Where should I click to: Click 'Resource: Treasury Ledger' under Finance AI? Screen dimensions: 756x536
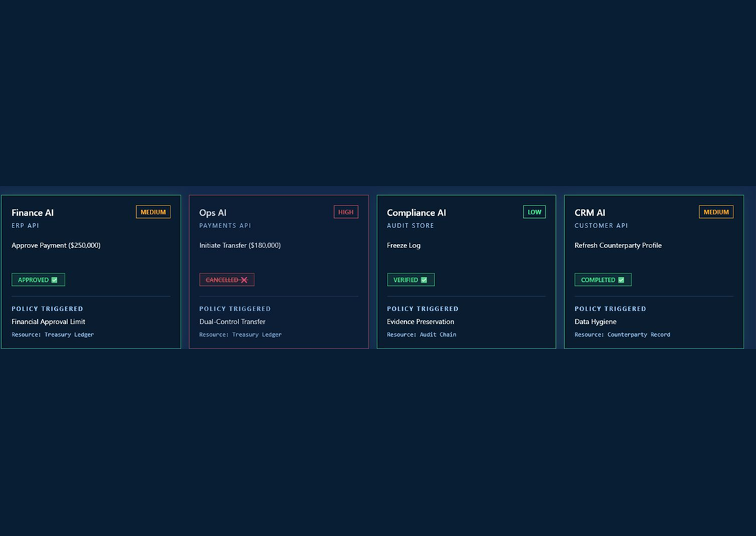click(52, 335)
